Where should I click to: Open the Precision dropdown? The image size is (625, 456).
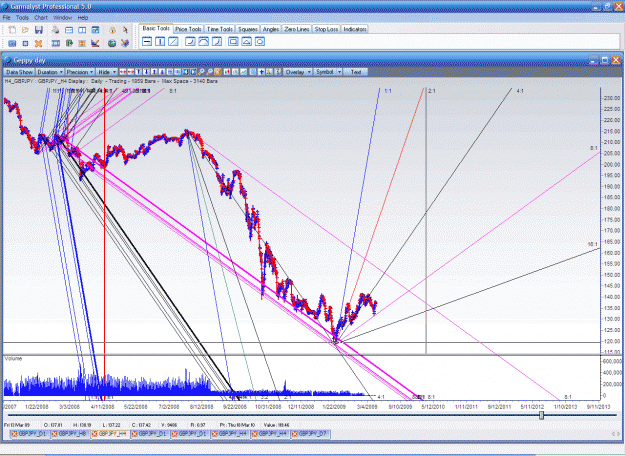pyautogui.click(x=80, y=72)
